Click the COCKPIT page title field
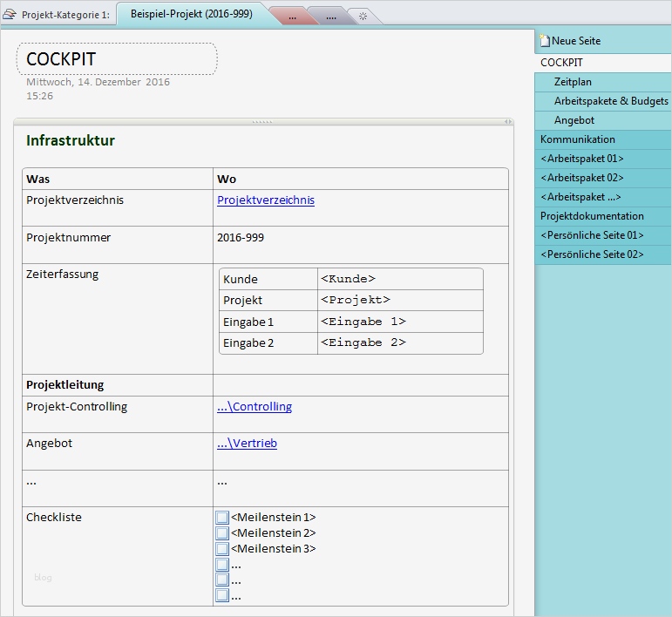Screen dimensions: 672x617 (116, 59)
